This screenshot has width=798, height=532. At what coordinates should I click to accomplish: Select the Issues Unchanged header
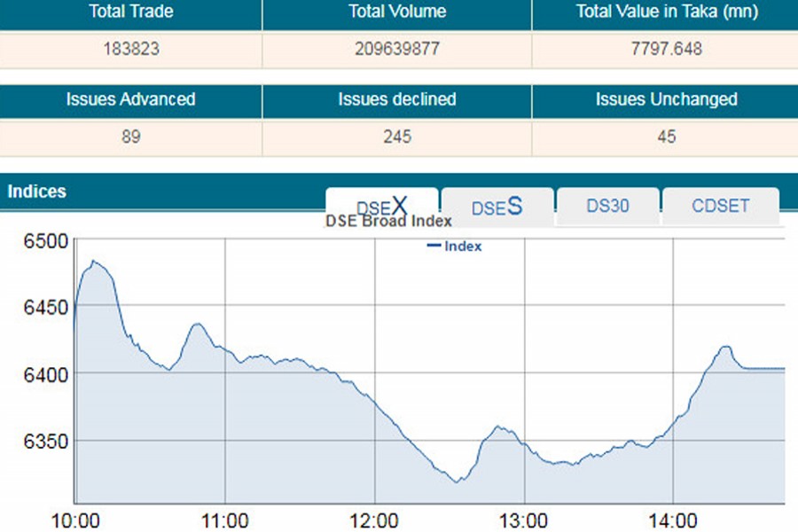pos(666,99)
